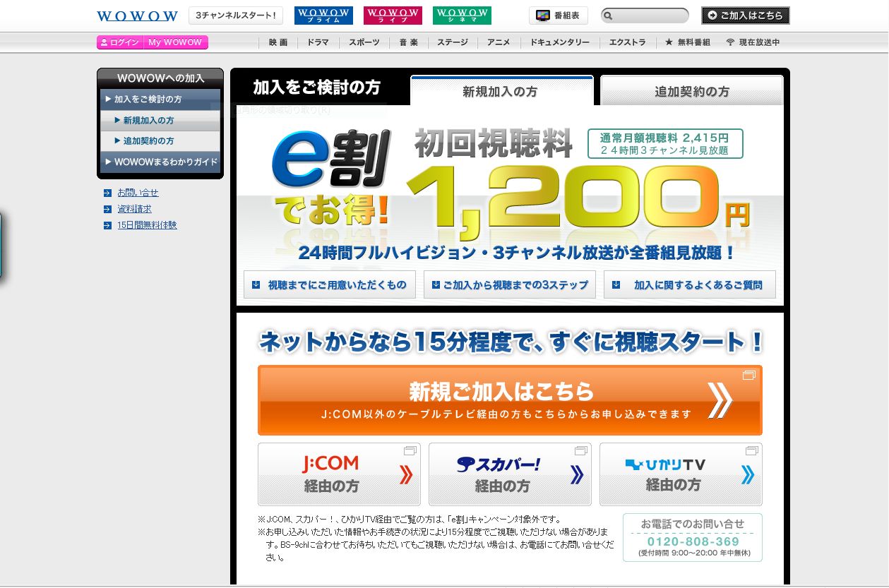
Task: Jump to ご加入から視聴までの3ステップ
Action: [x=510, y=285]
